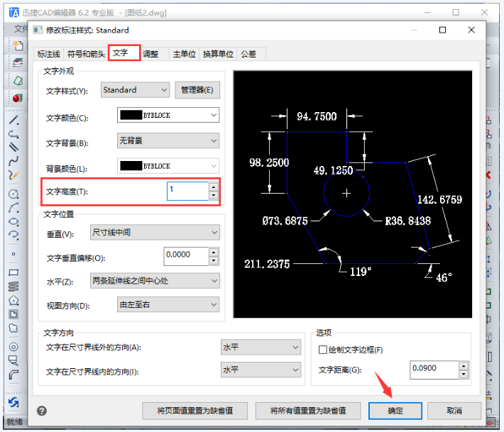504x432 pixels.
Task: Increase 文字垂直偏移(O) with up arrow
Action: 214,252
